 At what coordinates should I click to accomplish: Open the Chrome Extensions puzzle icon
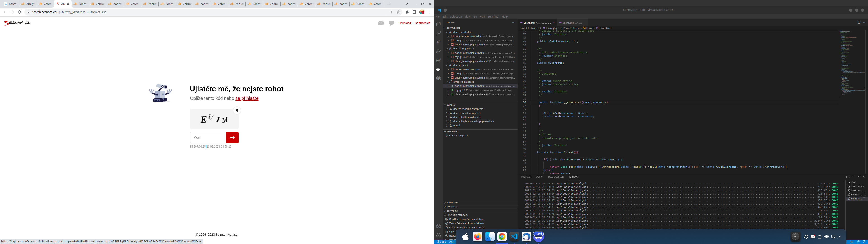pos(407,12)
